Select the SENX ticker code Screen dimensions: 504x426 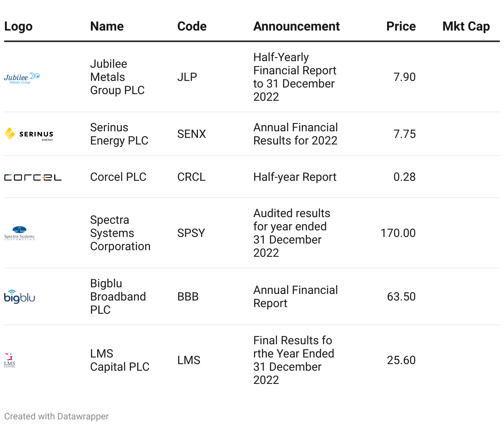click(x=191, y=134)
